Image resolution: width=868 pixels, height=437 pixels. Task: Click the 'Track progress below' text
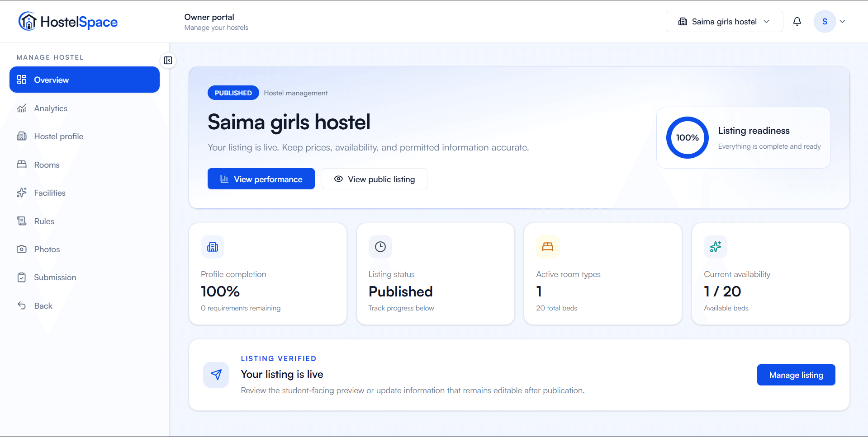pos(401,308)
